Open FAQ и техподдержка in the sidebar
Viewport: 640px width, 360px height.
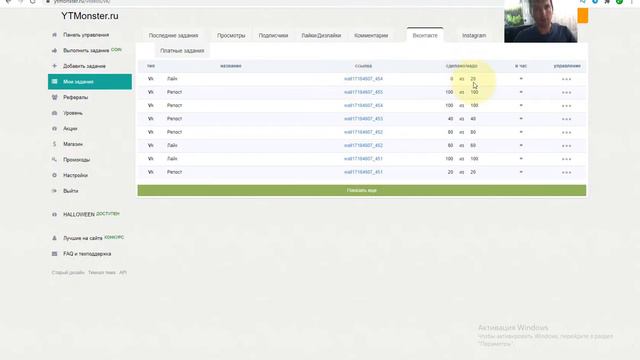[87, 254]
